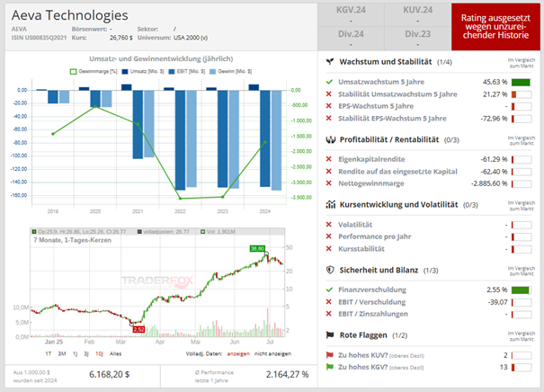Select the Alles chart timeframe
544x392 pixels.
pos(115,354)
